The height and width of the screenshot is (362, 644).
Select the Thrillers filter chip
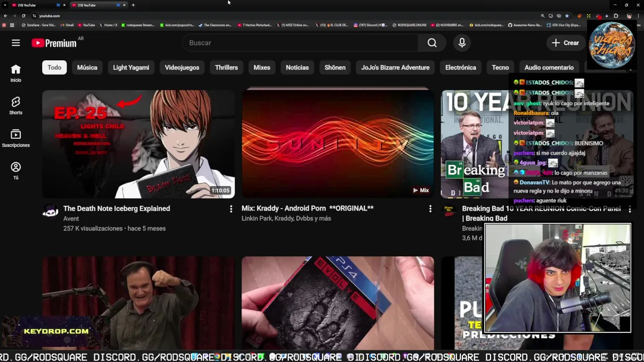(x=226, y=67)
